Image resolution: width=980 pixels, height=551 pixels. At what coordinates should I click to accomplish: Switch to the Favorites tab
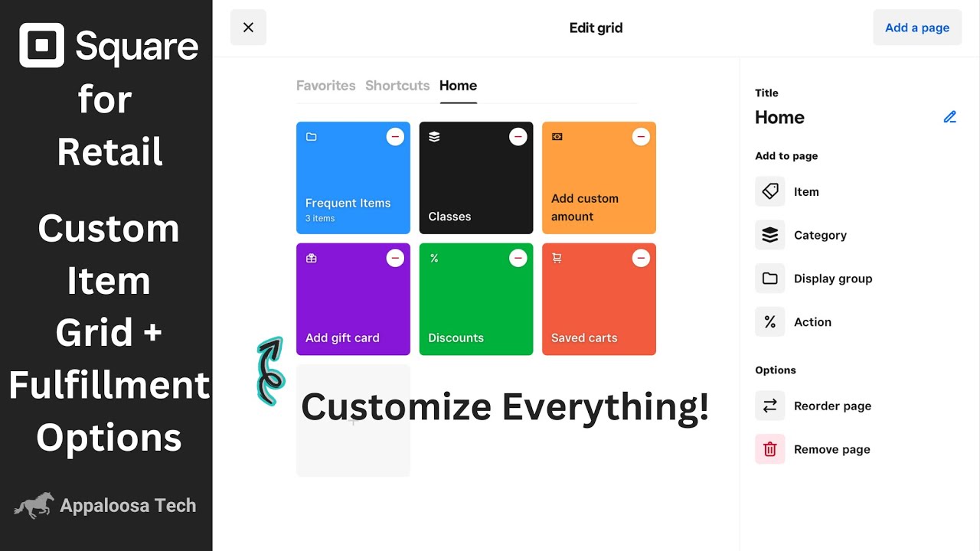[326, 86]
